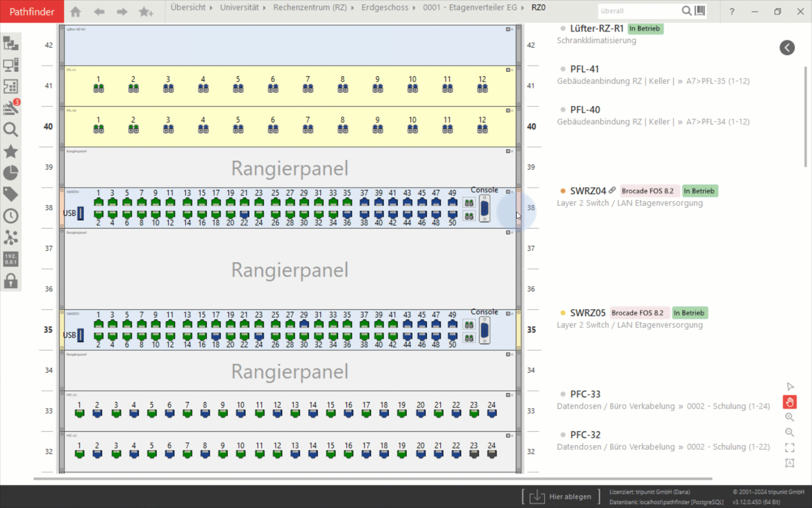Open the network topology nodes icon

tap(10, 238)
